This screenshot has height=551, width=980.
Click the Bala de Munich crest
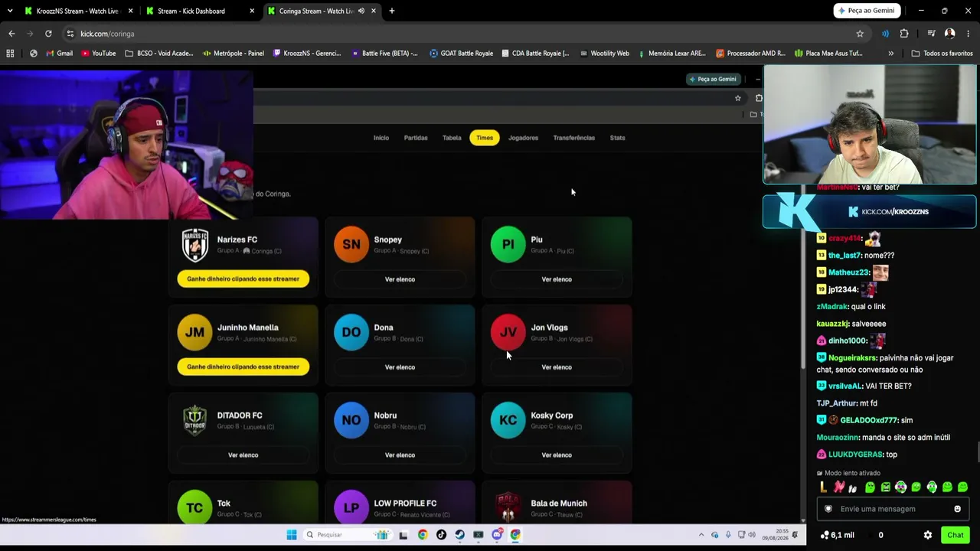(508, 508)
